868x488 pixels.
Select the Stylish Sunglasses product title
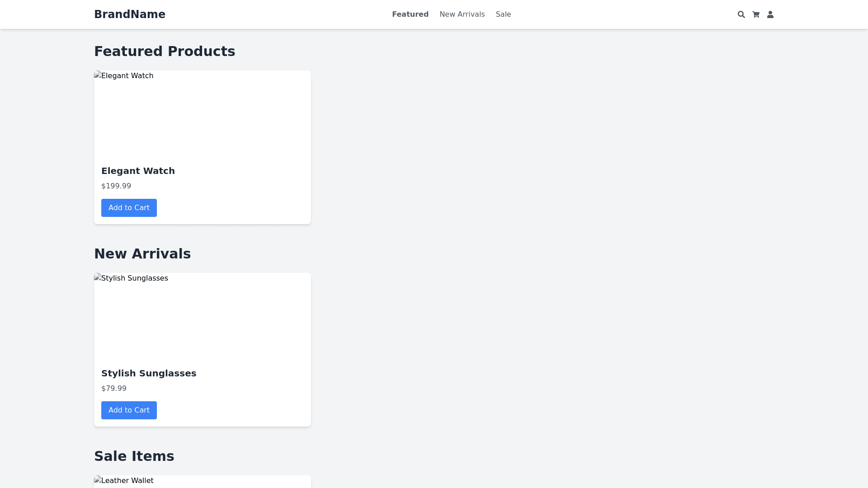click(x=149, y=373)
